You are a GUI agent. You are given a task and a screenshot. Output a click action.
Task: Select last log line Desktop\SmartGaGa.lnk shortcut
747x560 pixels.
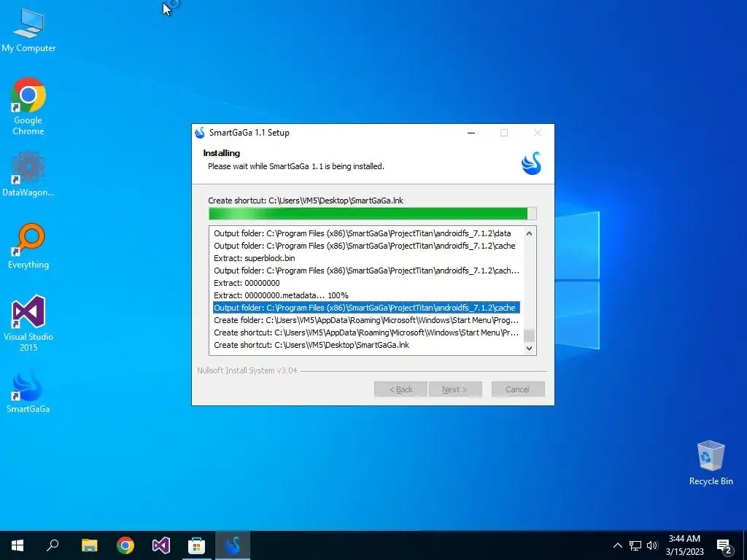pyautogui.click(x=366, y=345)
